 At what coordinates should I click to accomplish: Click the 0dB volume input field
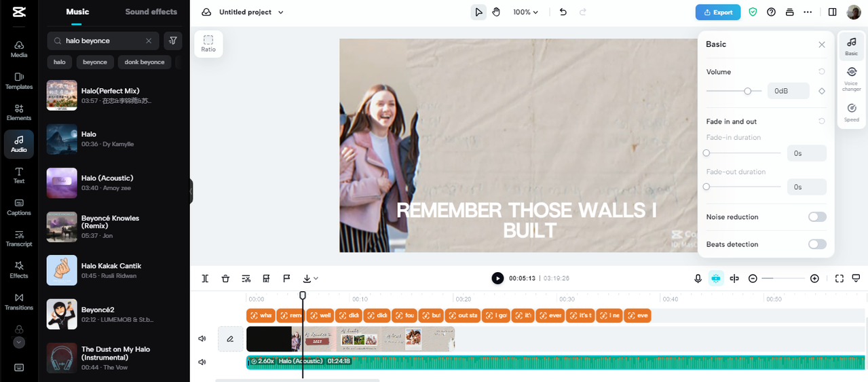(789, 91)
